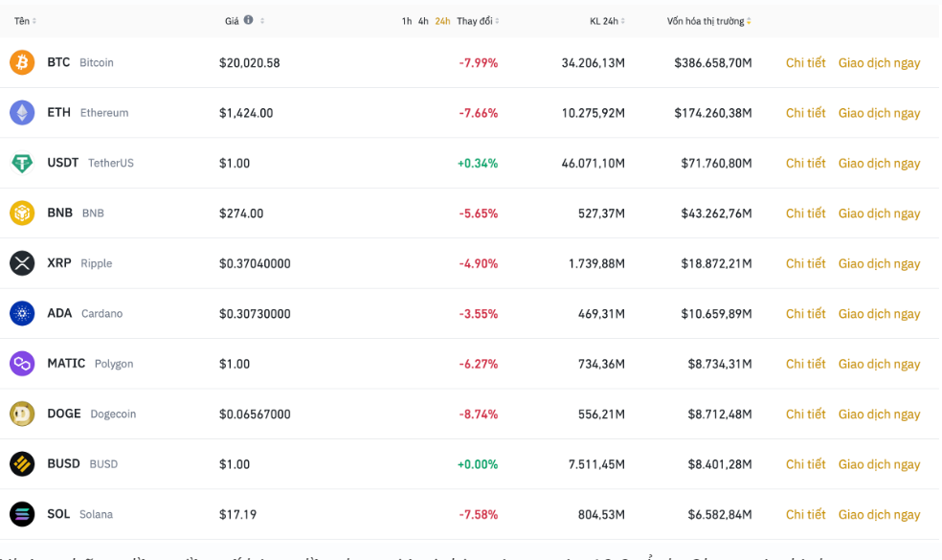Sort by price using Giá arrows
Screen dimensions: 942x560
[262, 21]
